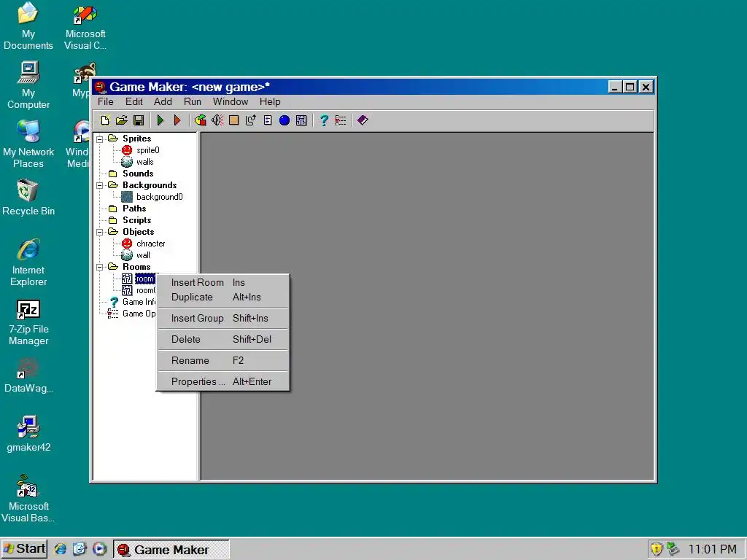This screenshot has height=560, width=747.
Task: Select the Microsoft Visual C desktop shortcut
Action: (x=85, y=28)
